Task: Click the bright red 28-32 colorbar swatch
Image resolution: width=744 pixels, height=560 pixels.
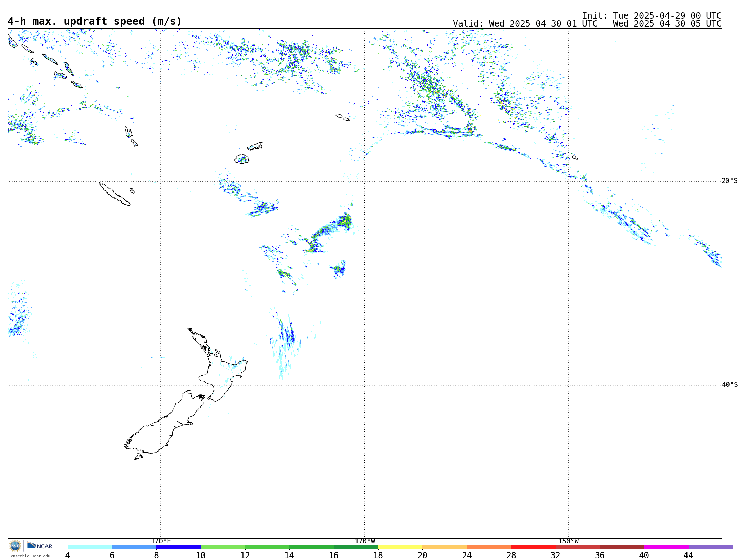Action: pos(533,547)
